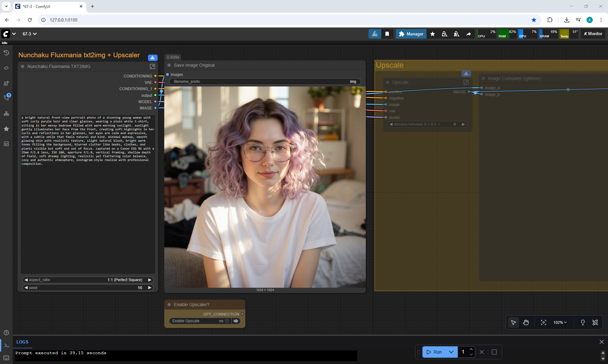The image size is (608, 364).
Task: Click the bookmark icon in top toolbar
Action: (387, 34)
